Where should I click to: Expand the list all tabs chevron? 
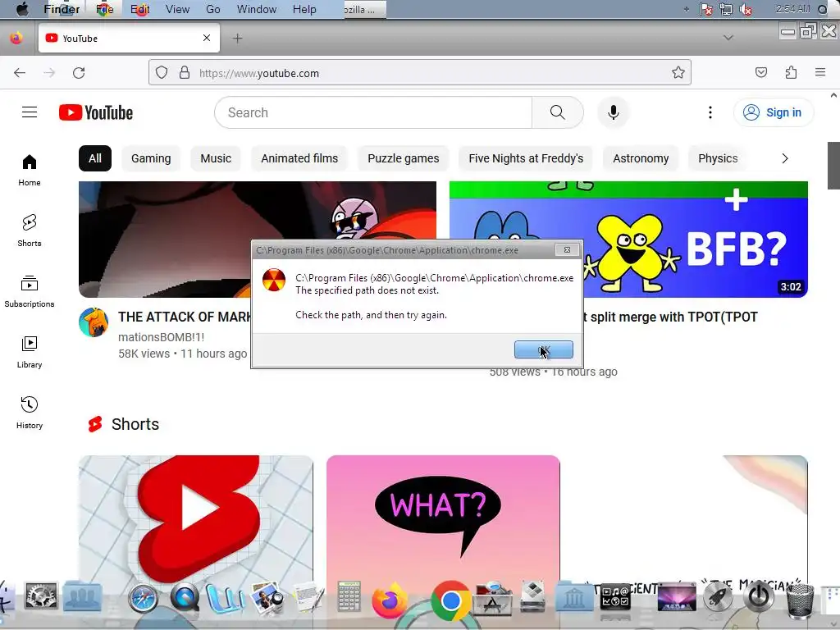728,38
